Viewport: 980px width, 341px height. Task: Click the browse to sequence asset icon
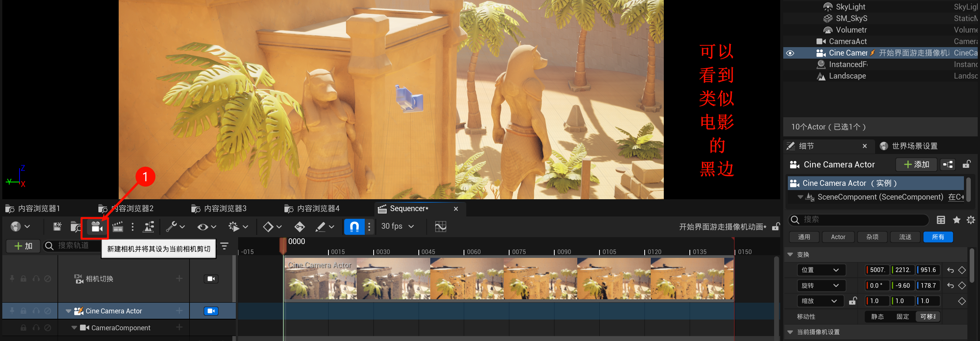76,227
